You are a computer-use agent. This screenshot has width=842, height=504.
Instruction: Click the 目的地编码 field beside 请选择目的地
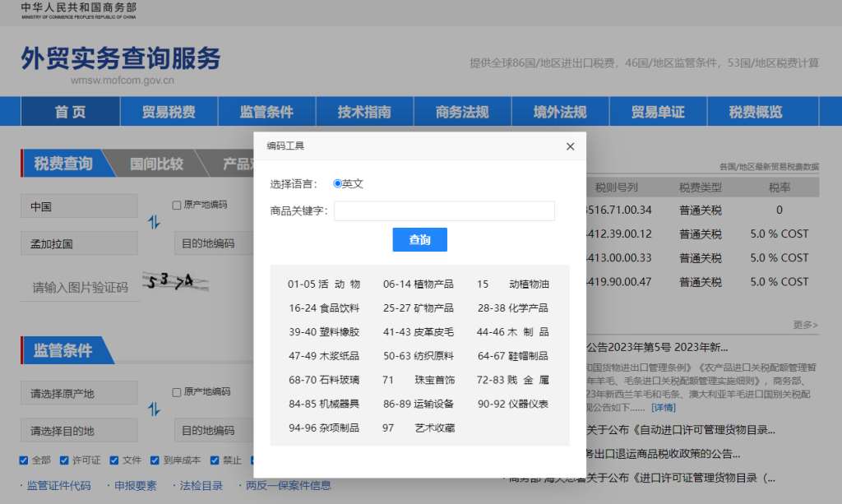[x=214, y=431]
